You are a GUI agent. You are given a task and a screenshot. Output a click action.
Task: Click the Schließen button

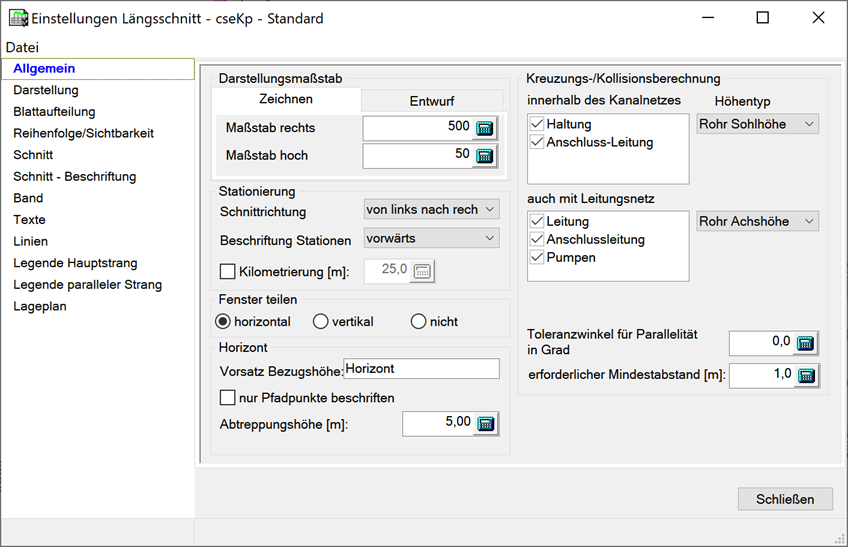tap(785, 499)
